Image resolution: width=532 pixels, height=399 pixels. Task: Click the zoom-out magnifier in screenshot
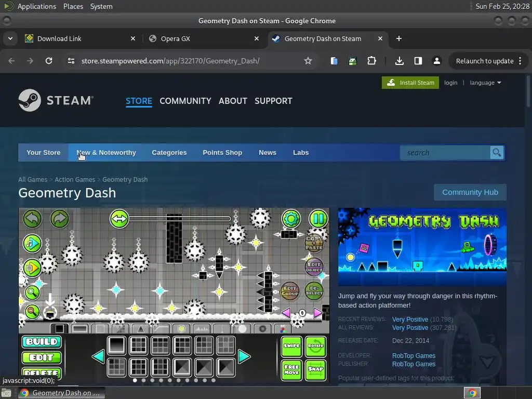click(32, 312)
